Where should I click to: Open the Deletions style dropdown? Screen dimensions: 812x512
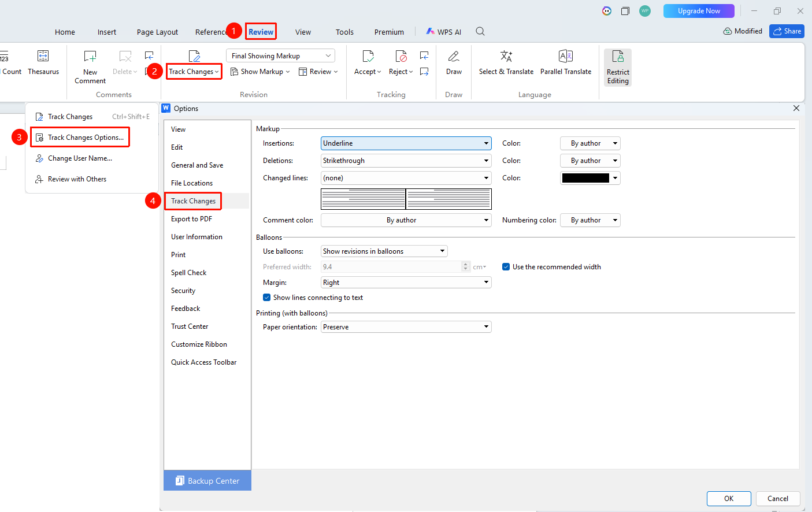[x=406, y=161]
